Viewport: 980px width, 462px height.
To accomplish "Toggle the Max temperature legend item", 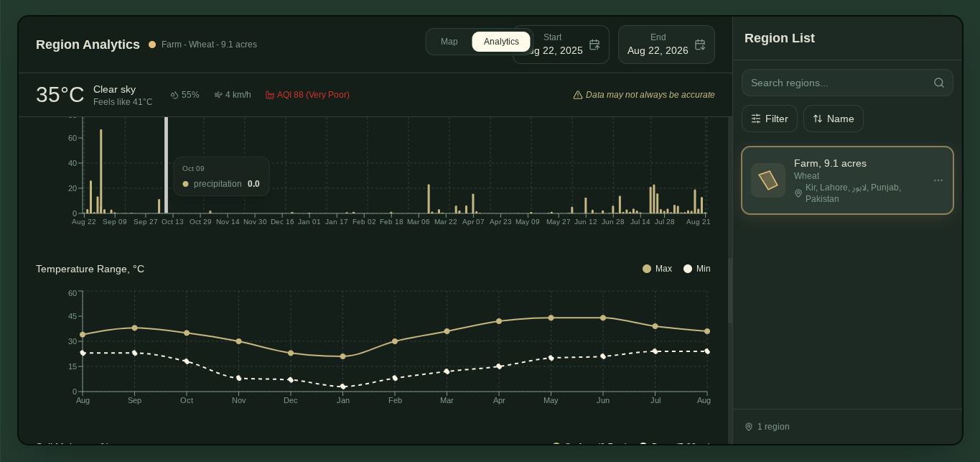I will tap(657, 269).
